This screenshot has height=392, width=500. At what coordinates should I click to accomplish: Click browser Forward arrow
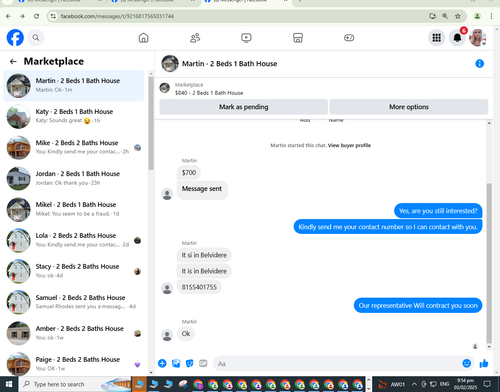22,16
